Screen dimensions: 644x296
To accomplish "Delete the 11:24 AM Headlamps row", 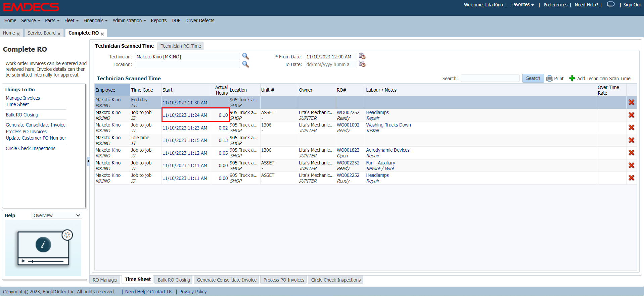I will coord(631,115).
